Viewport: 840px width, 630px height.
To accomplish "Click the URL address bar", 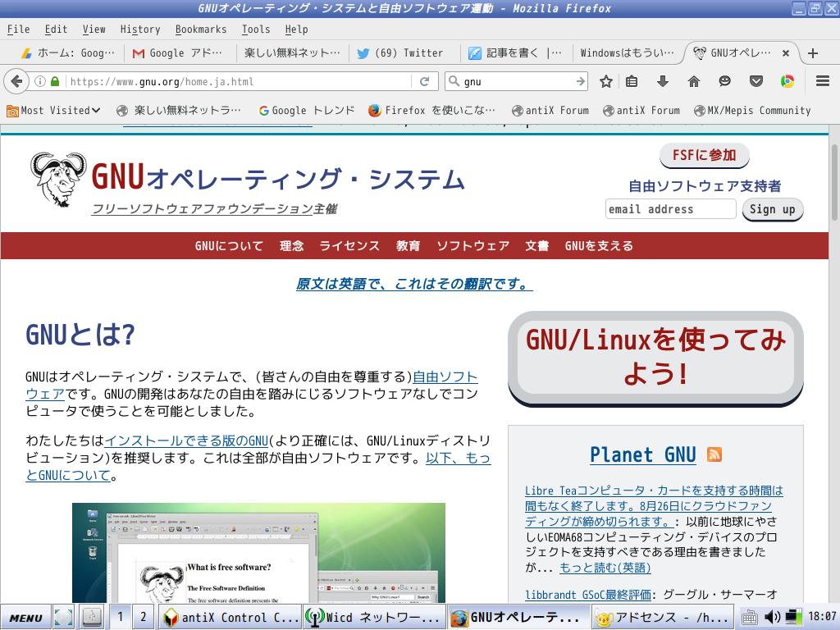I will tap(239, 81).
